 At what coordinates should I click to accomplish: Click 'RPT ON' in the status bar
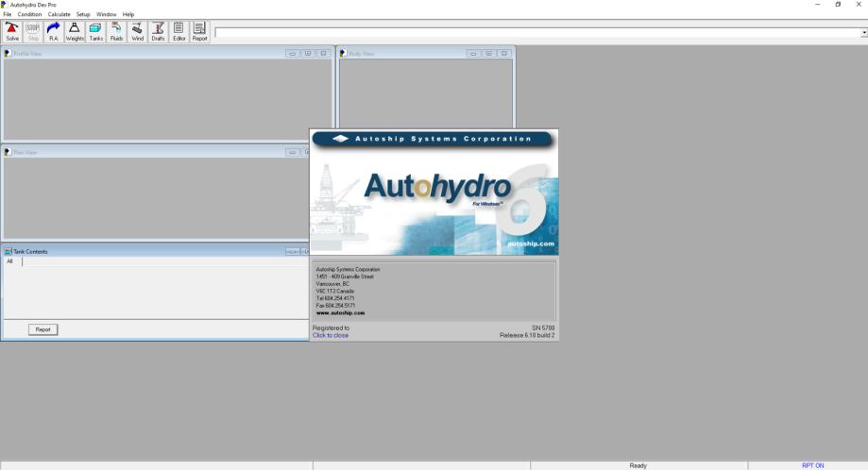coord(812,465)
